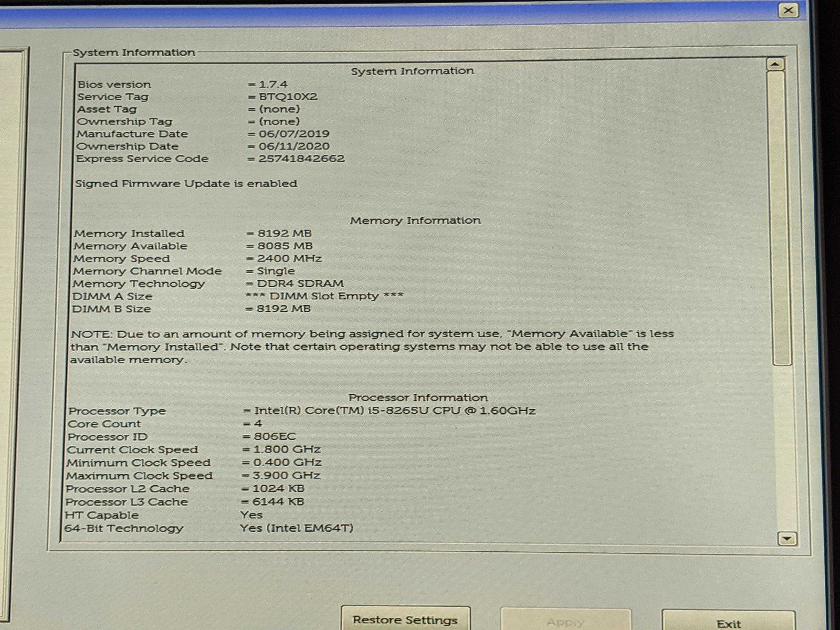840x630 pixels.
Task: Select the Core Count value 4
Action: (x=258, y=423)
